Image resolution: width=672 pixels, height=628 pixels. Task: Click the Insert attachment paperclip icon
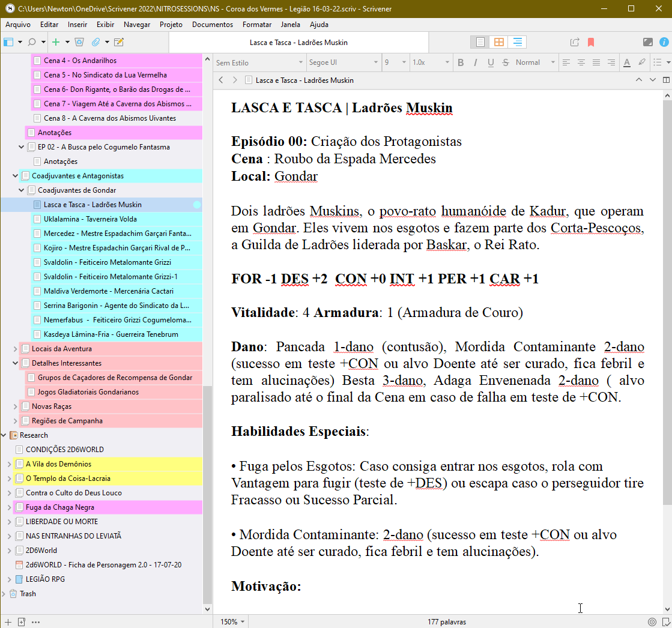click(x=95, y=42)
